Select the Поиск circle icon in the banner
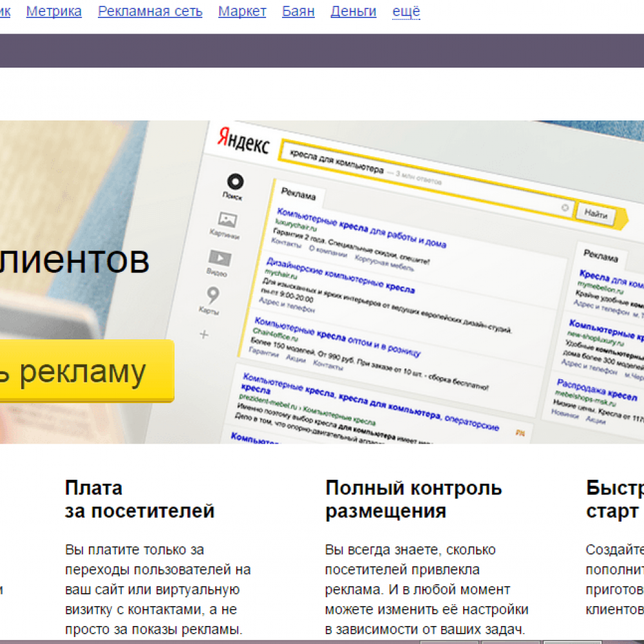The width and height of the screenshot is (644, 644). [x=235, y=182]
